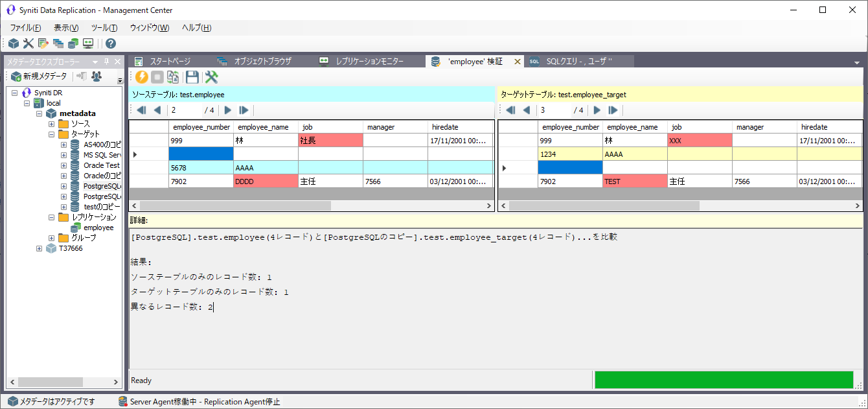Image resolution: width=868 pixels, height=409 pixels.
Task: Click the metadata tree horizontal scrollbar
Action: (x=63, y=382)
